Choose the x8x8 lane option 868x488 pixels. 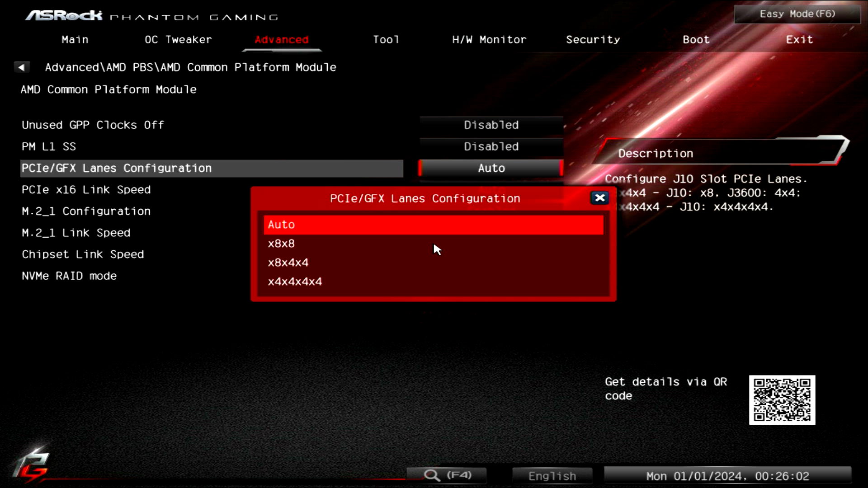[433, 244]
